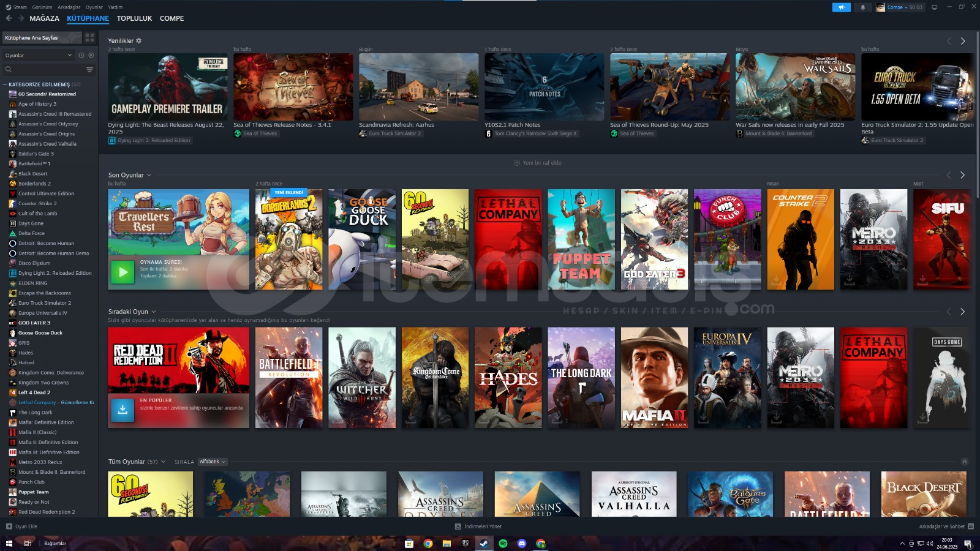
Task: Open Tüm Oyunlar shelf dropdown
Action: coord(163,462)
